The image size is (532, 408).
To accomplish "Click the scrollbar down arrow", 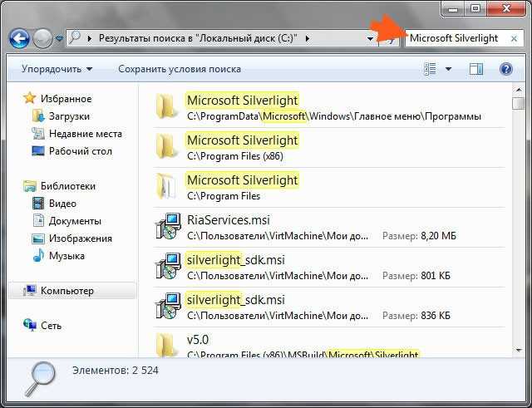I will pos(518,351).
